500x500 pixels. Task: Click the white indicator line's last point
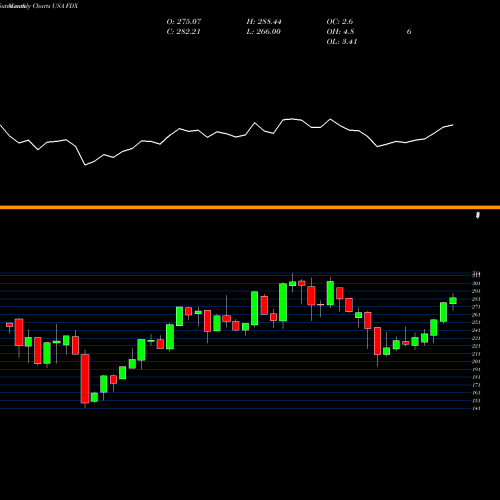(x=453, y=125)
